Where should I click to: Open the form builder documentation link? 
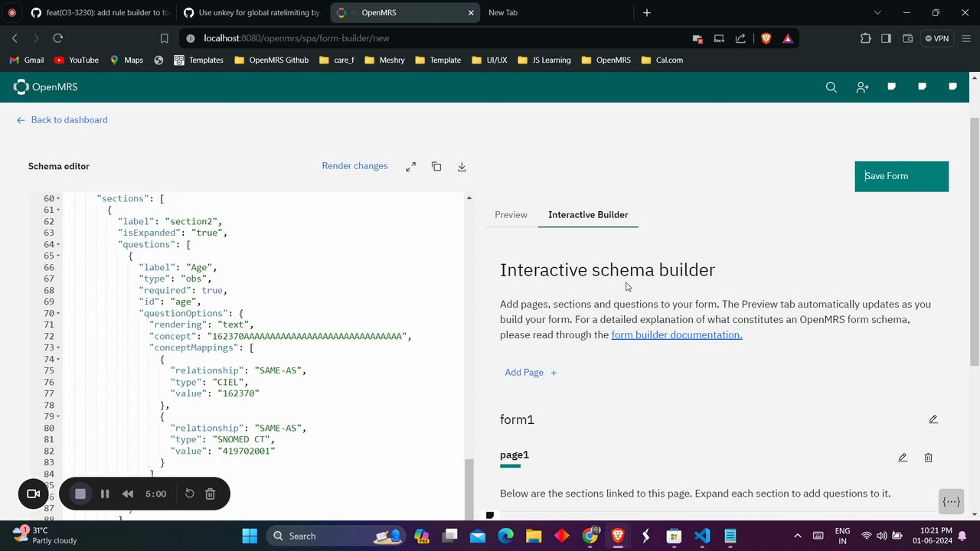(x=677, y=335)
